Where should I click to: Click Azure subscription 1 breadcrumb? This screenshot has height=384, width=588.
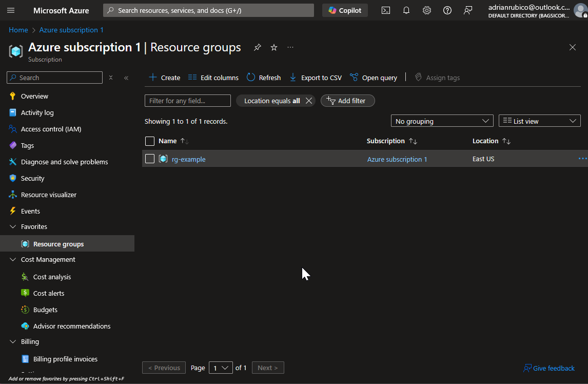pos(71,30)
